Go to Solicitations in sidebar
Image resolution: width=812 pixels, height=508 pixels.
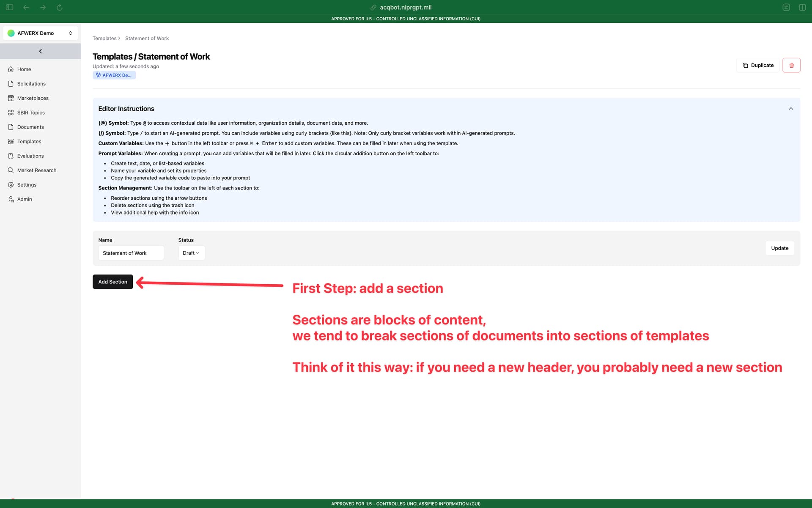click(31, 84)
